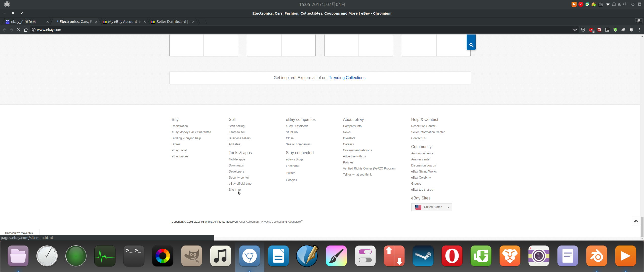Open the Clock app in dock
This screenshot has width=644, height=272.
coord(47,256)
